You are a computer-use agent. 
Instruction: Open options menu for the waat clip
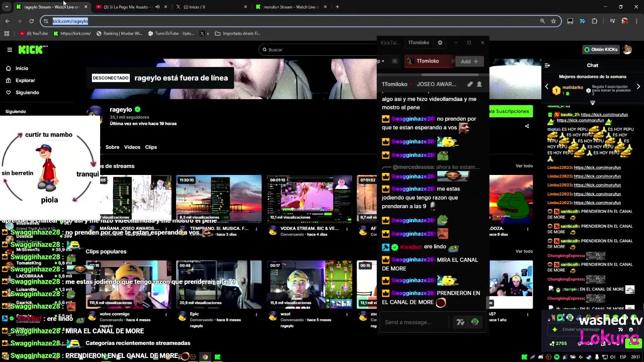(347, 315)
